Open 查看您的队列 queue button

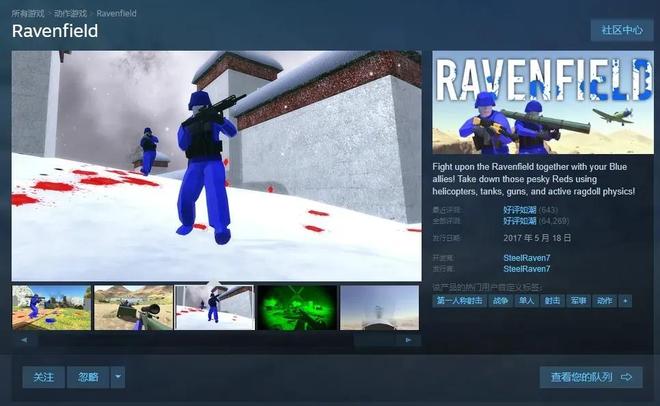point(591,377)
